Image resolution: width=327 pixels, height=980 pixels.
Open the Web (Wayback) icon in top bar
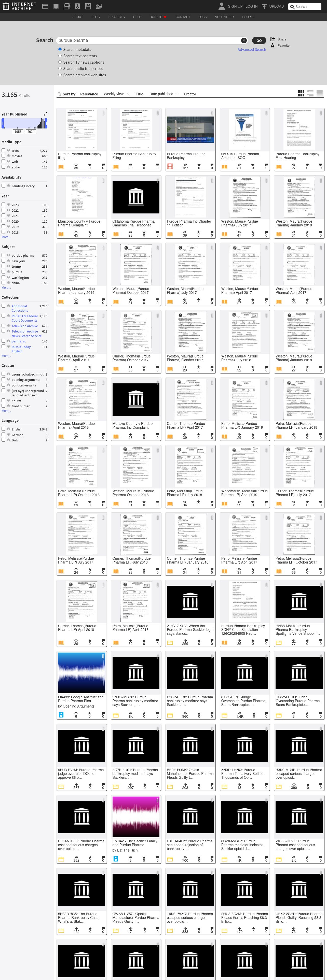pyautogui.click(x=45, y=6)
